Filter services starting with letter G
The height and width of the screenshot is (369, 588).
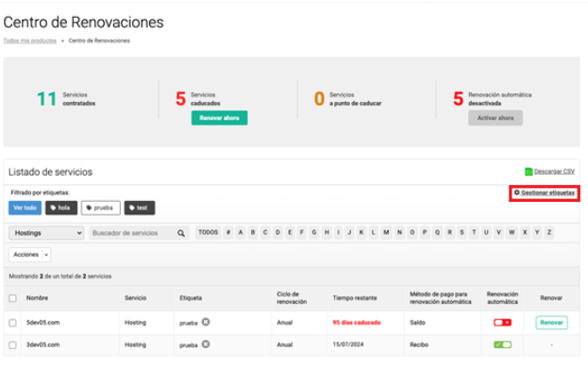(314, 232)
